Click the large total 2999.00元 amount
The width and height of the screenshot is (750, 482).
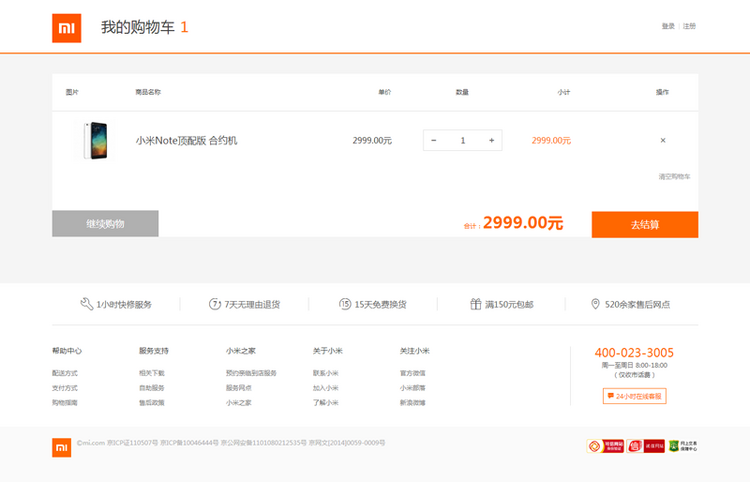523,223
